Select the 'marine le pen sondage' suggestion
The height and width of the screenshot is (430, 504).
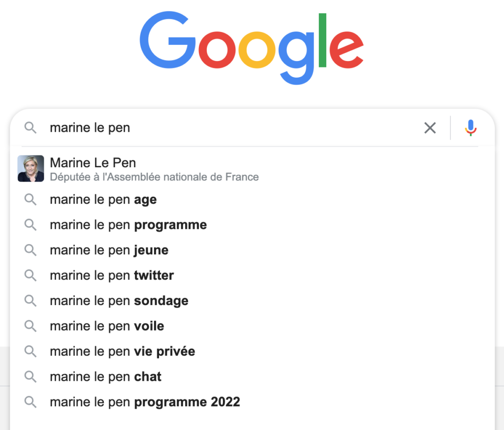(x=252, y=301)
